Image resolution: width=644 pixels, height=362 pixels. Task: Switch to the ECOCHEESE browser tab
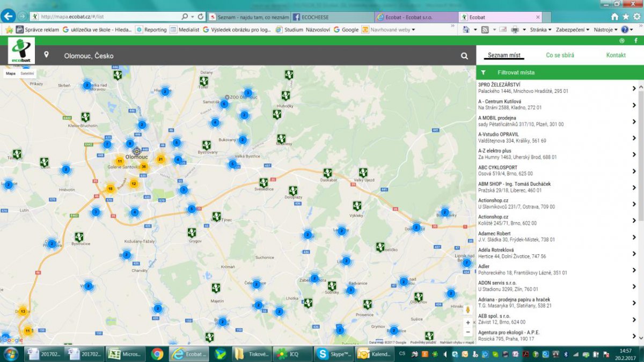[333, 17]
